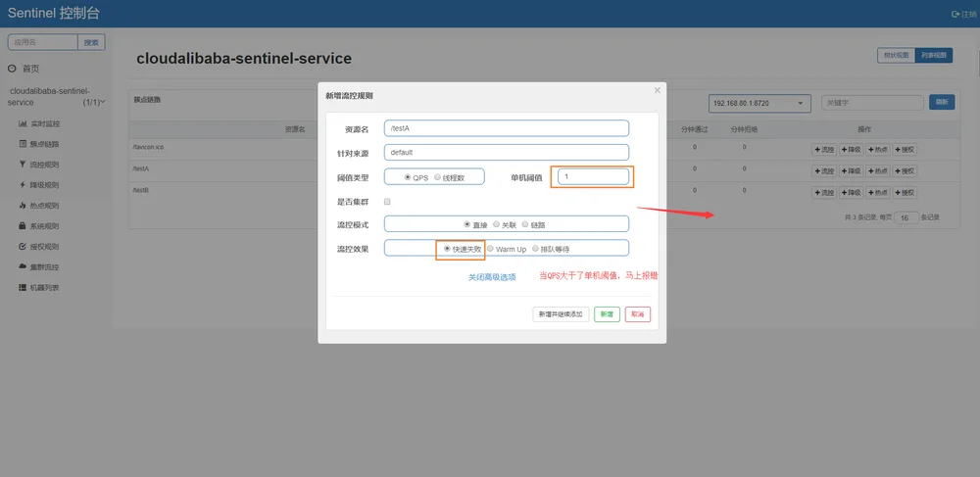
Task: Open the 192.168.80.1:8720 machine dropdown
Action: [759, 103]
